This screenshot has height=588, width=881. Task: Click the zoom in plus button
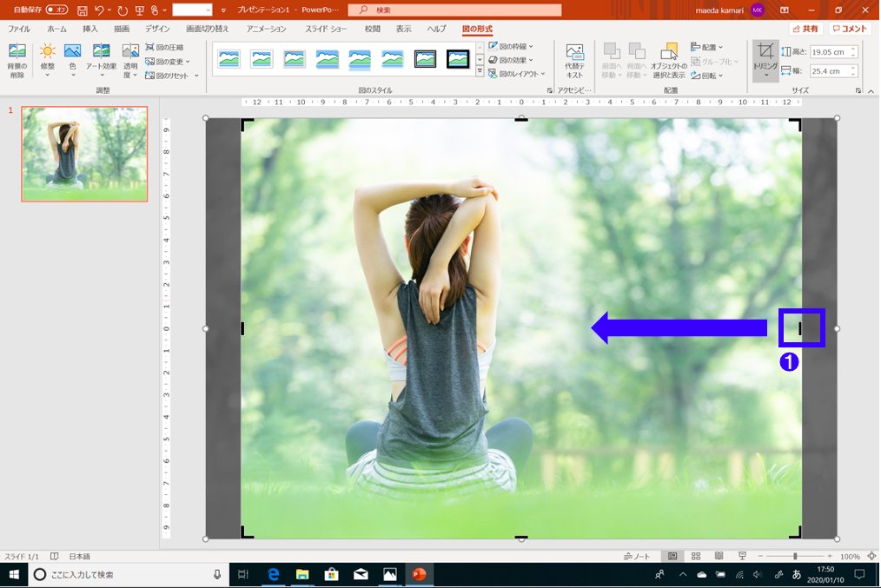click(830, 556)
